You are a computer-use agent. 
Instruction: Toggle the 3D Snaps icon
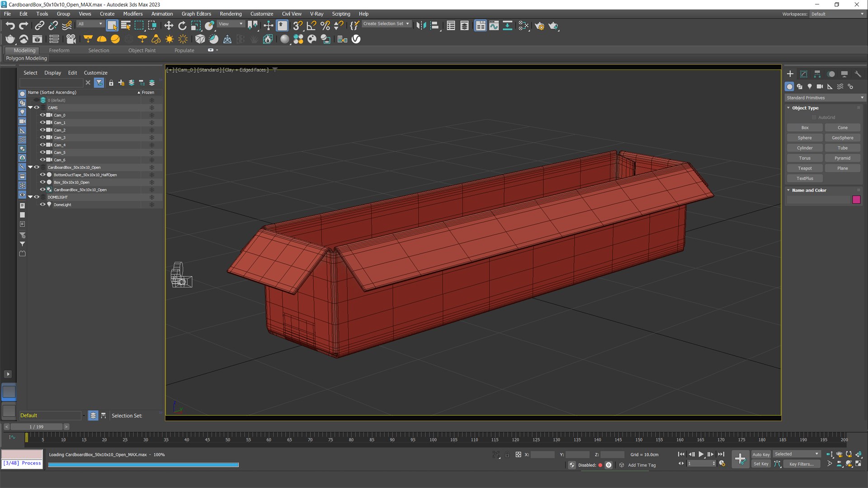tap(297, 26)
